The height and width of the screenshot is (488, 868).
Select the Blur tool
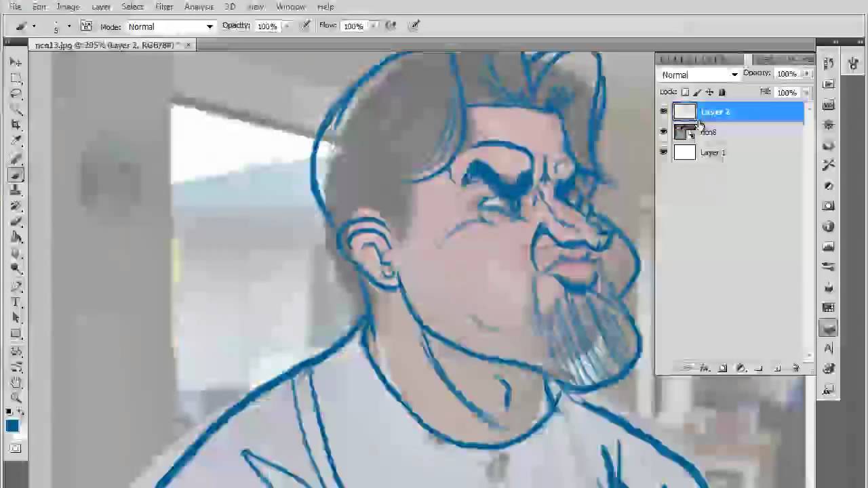point(16,253)
